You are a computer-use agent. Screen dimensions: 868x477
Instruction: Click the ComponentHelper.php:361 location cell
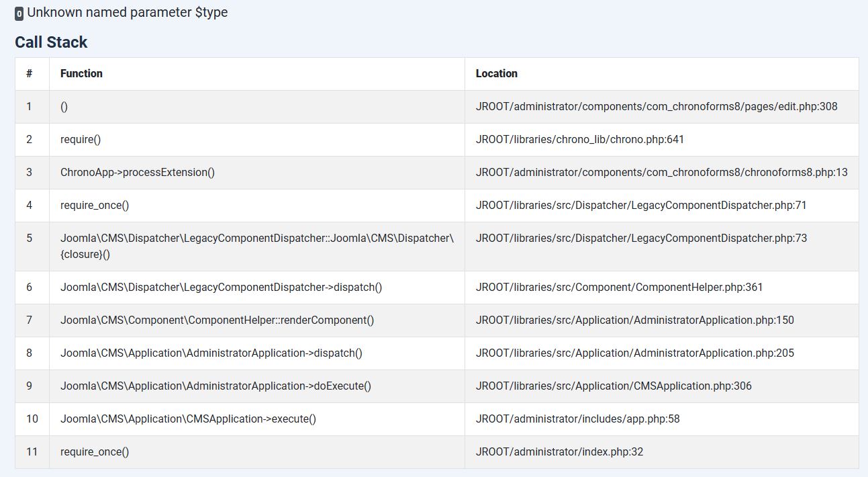pyautogui.click(x=619, y=287)
